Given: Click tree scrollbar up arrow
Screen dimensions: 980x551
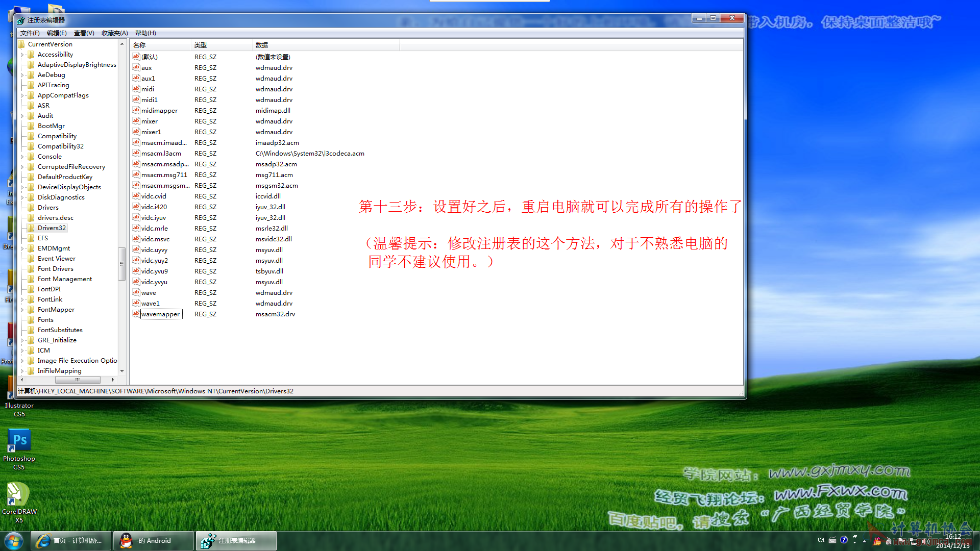Looking at the screenshot, I should (x=122, y=44).
